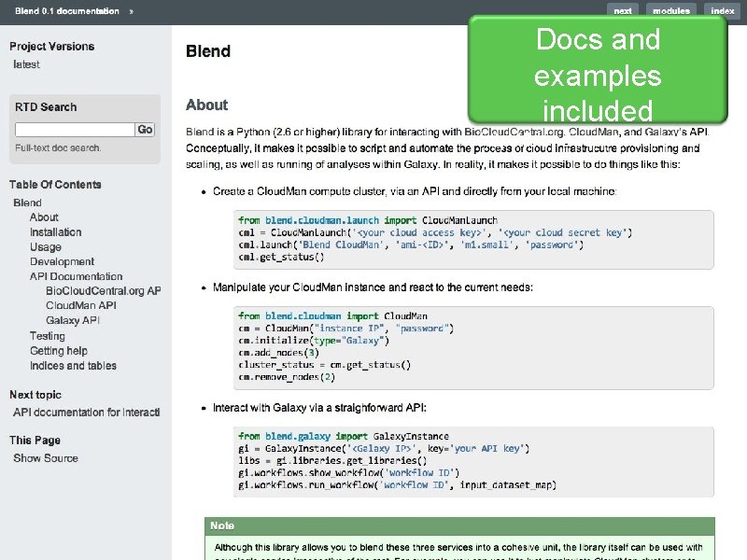The image size is (747, 560).
Task: Open API Documentation in sidebar
Action: 77,276
